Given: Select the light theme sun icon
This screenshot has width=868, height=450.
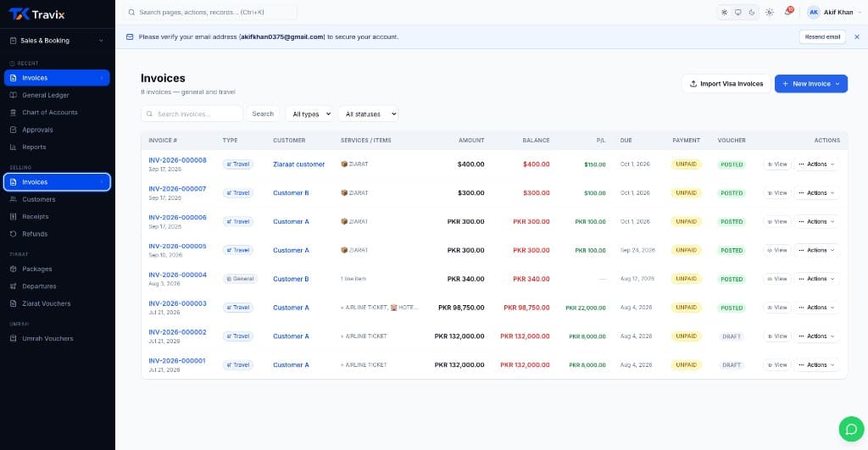Looking at the screenshot, I should click(724, 12).
